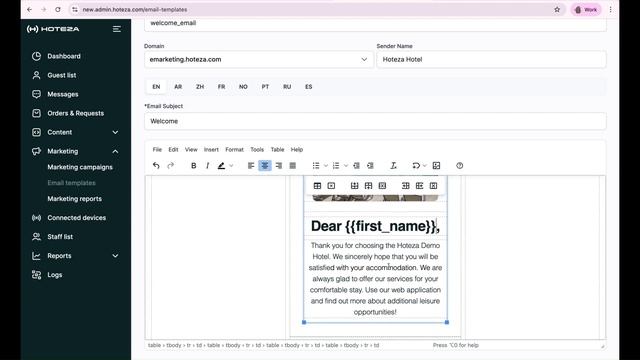Switch to the AR language tab
The image size is (640, 360).
point(178,87)
